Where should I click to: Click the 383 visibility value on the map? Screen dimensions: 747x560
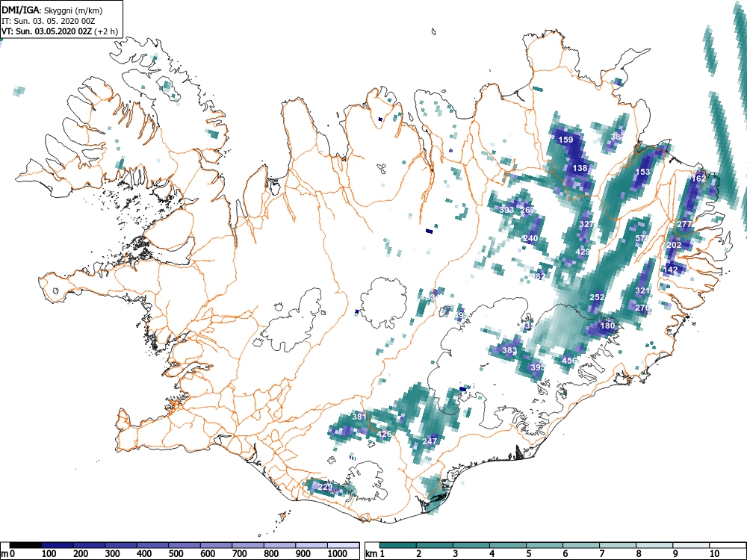coord(509,350)
